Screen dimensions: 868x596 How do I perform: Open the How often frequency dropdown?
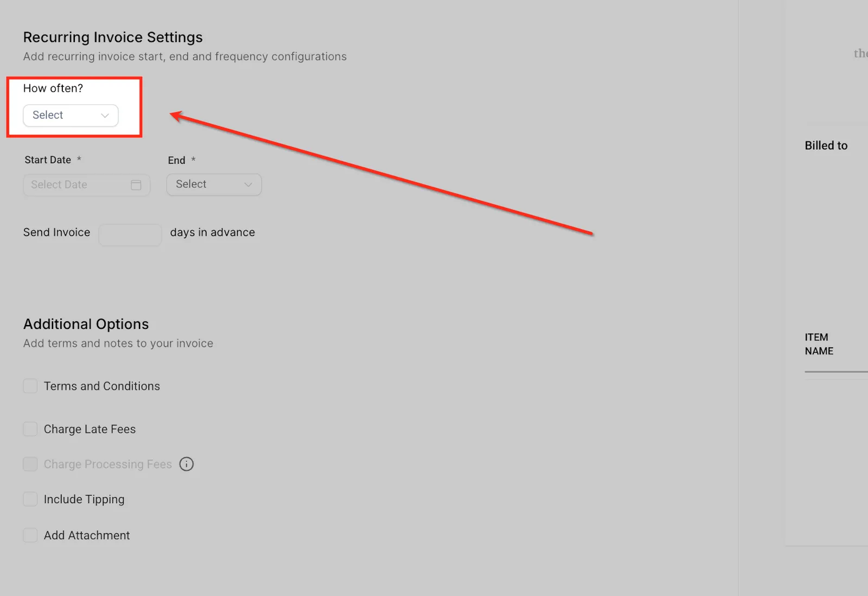pyautogui.click(x=71, y=115)
